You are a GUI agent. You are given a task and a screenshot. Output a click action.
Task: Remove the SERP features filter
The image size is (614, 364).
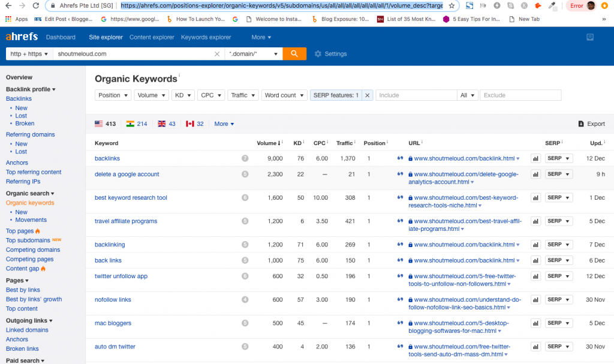[368, 95]
